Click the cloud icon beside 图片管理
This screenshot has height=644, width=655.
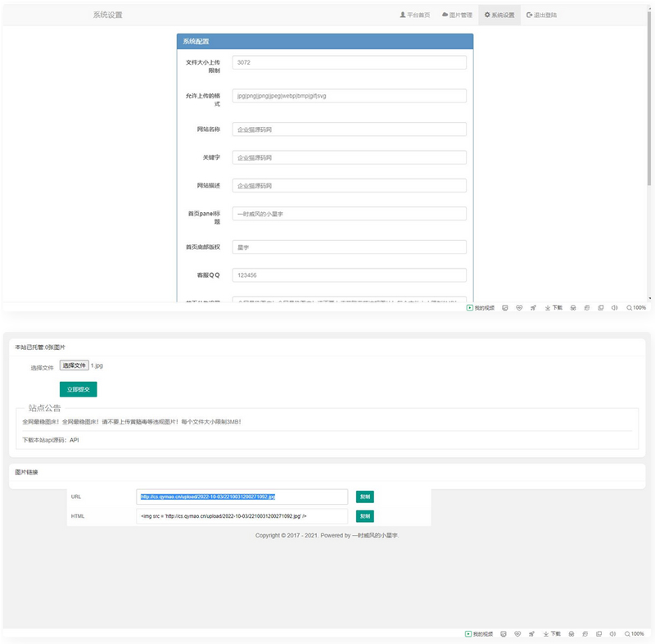click(x=445, y=16)
